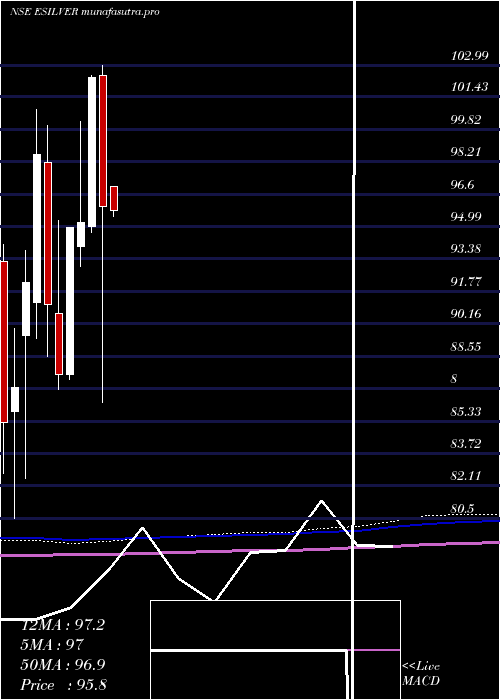Click the 102.99 price axis label
Viewport: 500px width, 700px height.
(469, 55)
